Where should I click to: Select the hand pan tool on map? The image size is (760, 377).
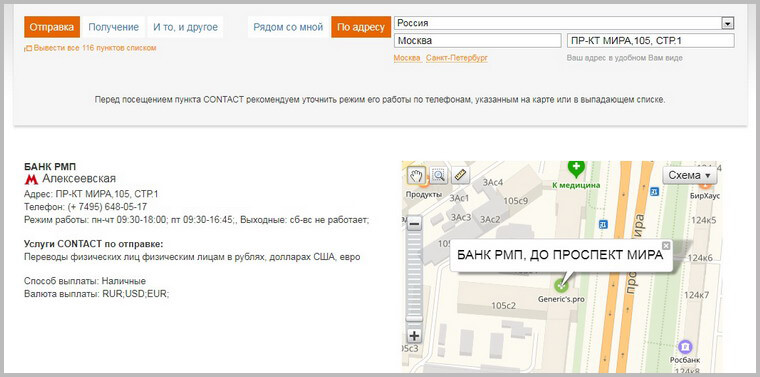[x=416, y=175]
